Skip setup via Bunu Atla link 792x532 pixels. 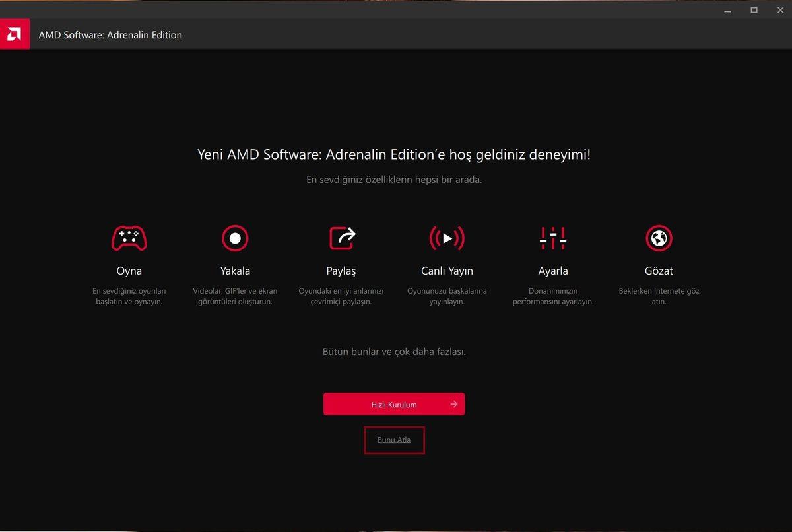pyautogui.click(x=394, y=440)
